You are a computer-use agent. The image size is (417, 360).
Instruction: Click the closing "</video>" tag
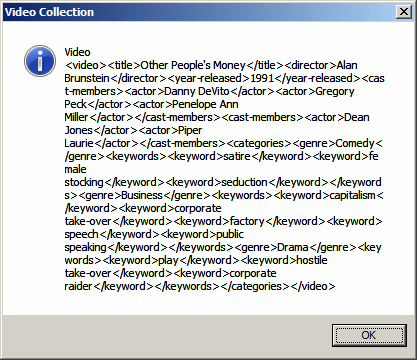coord(313,286)
